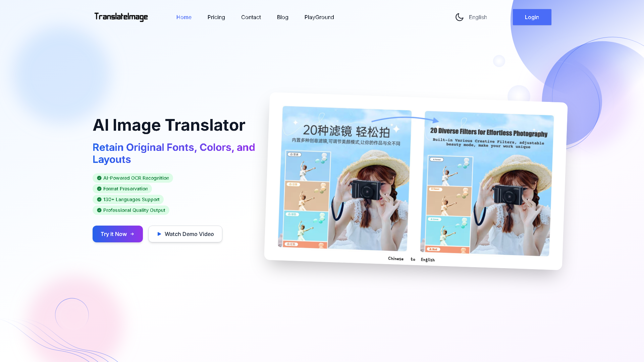Click the 'Format Preservation' badge text

[x=125, y=189]
